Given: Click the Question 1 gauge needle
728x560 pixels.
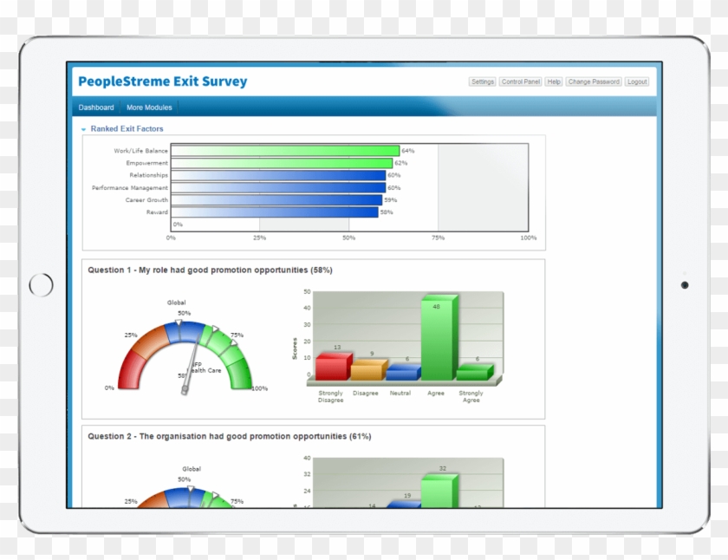Looking at the screenshot, I should point(188,374).
